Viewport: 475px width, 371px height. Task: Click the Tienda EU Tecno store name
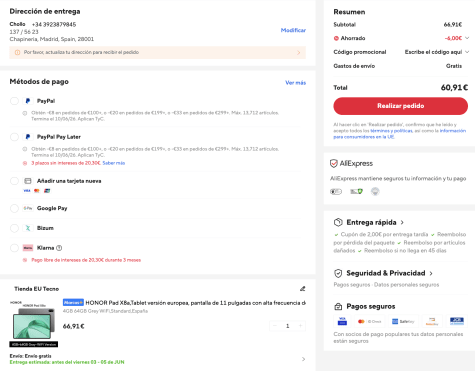click(36, 289)
